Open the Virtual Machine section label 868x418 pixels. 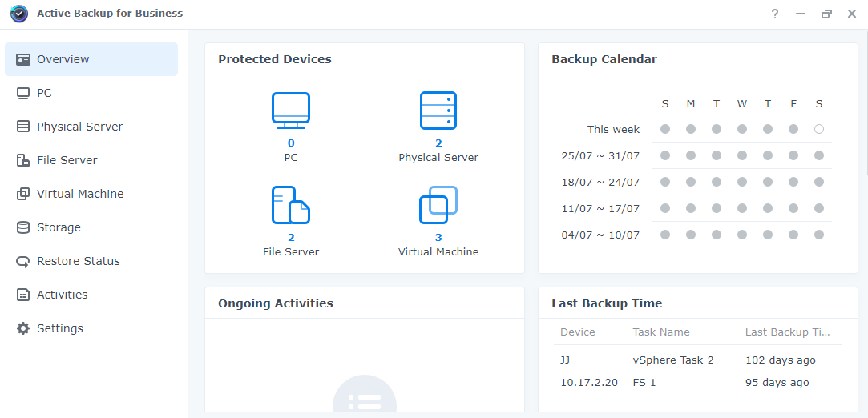click(x=80, y=194)
